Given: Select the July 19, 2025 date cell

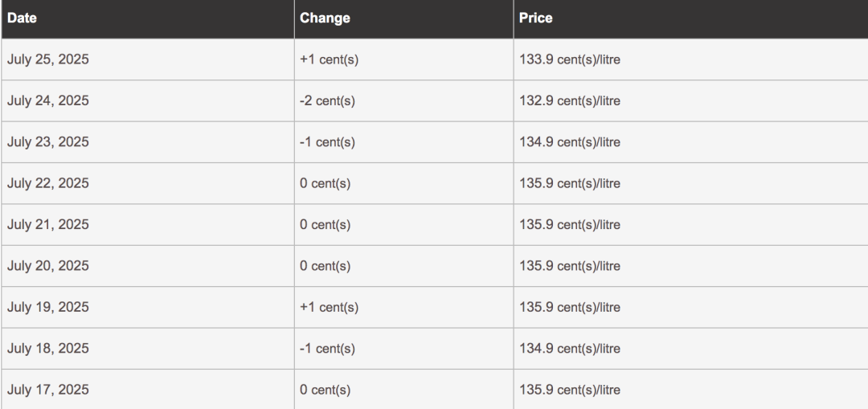Looking at the screenshot, I should [148, 307].
